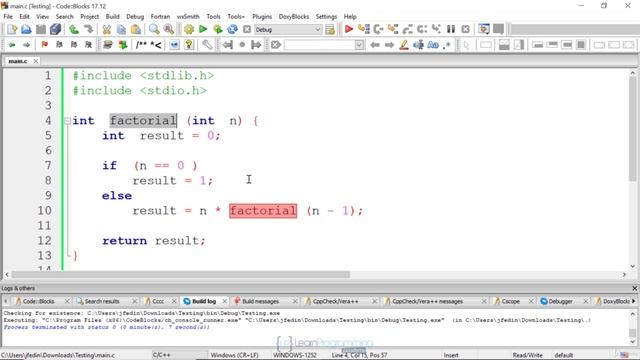The height and width of the screenshot is (360, 640).
Task: Click the search text input field
Action: [x=319, y=45]
